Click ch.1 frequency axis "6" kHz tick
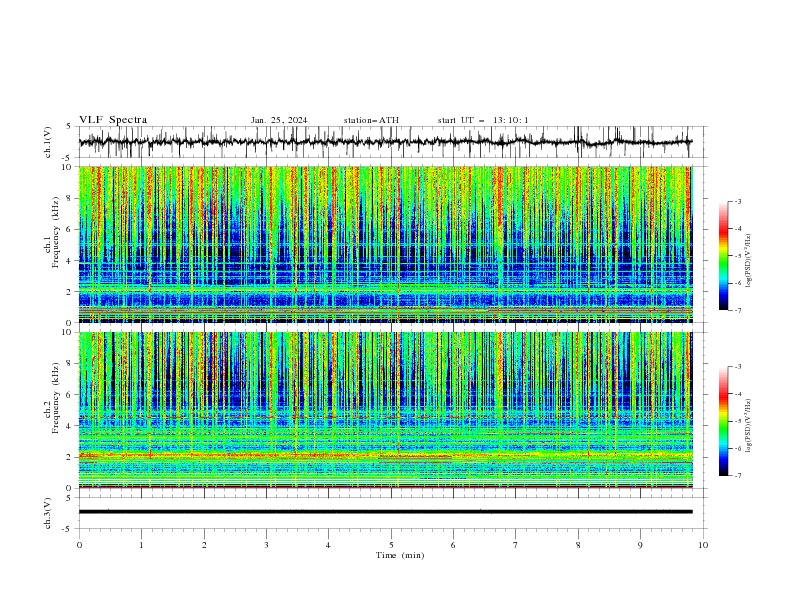Image resolution: width=792 pixels, height=612 pixels. tap(70, 229)
